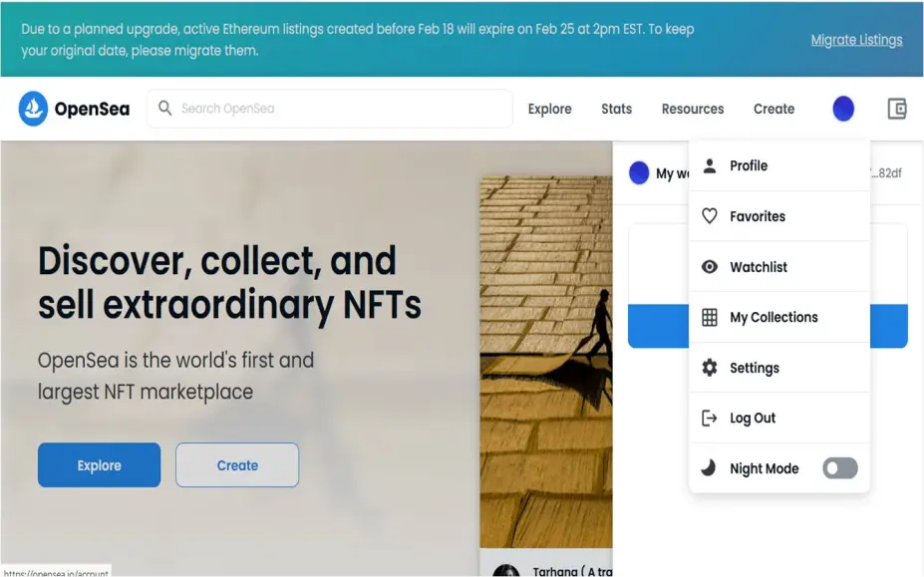
Task: Open Resources in the navigation bar
Action: click(693, 109)
